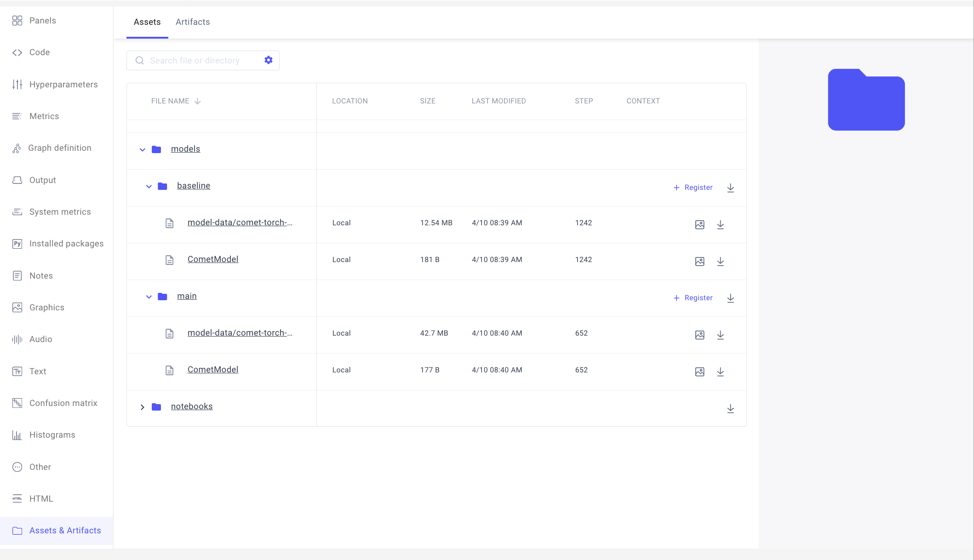Open the 12.54 MB model-data file link
The height and width of the screenshot is (560, 974).
point(240,223)
